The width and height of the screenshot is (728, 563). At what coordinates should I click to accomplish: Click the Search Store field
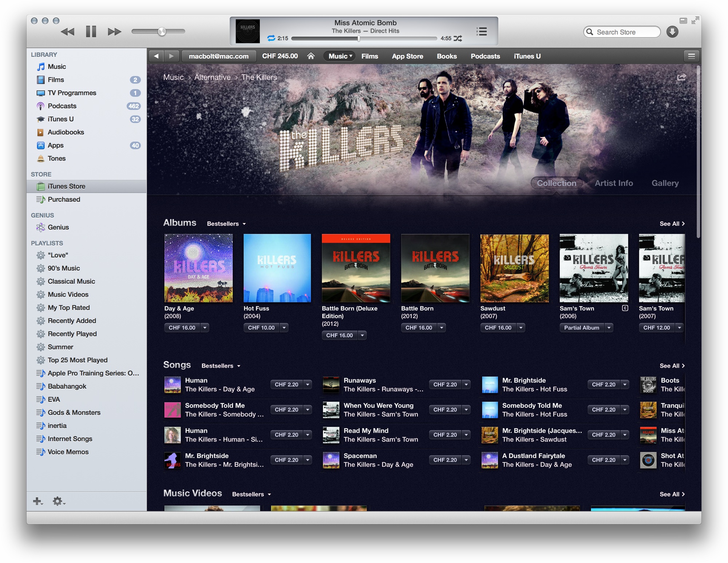(x=622, y=32)
